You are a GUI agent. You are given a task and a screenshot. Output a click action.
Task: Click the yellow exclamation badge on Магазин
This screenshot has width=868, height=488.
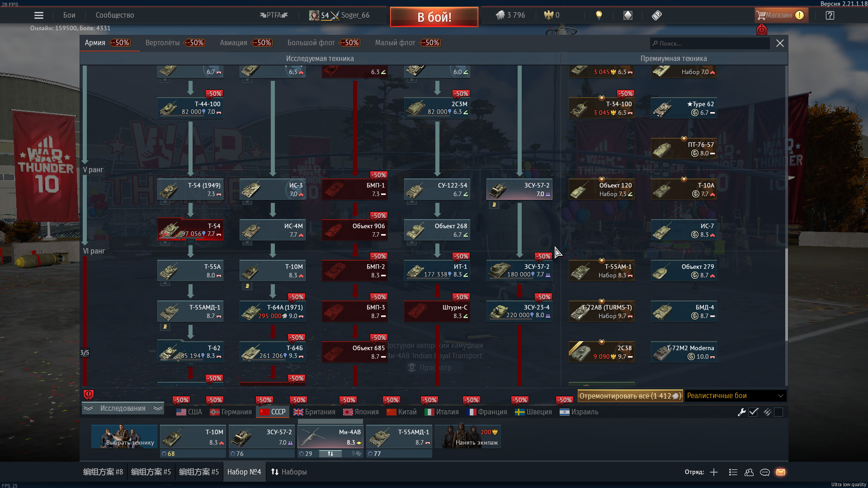pos(799,15)
